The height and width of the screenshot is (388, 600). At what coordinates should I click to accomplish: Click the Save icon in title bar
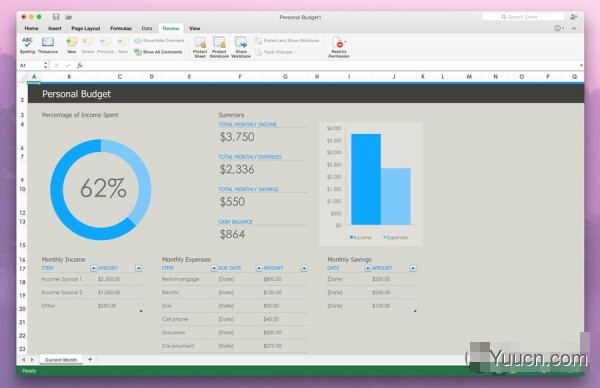tap(56, 17)
